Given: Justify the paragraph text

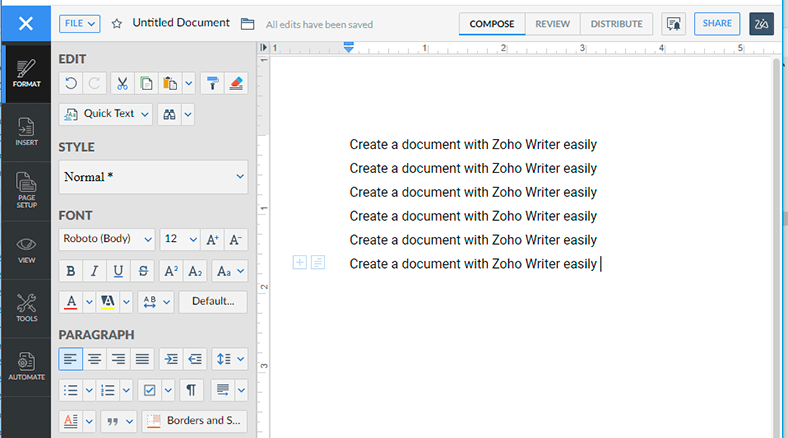Looking at the screenshot, I should [142, 359].
